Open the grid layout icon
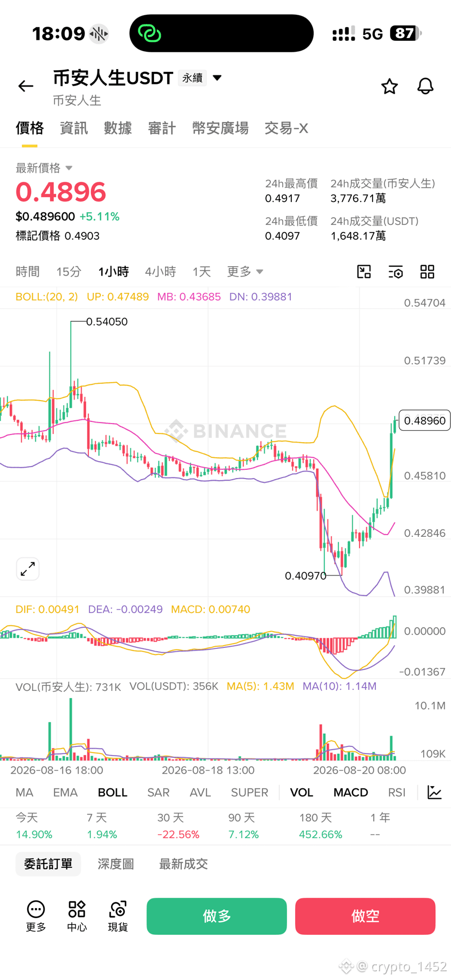This screenshot has width=451, height=980. pos(428,272)
